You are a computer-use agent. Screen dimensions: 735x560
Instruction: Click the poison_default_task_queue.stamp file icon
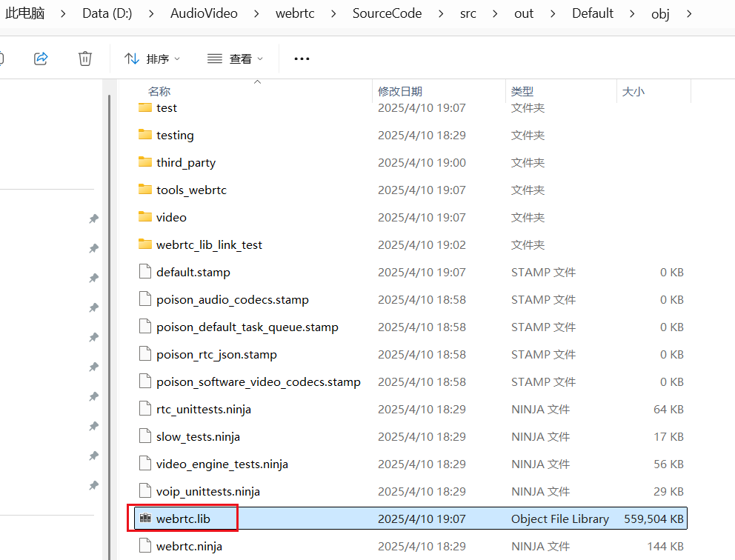click(x=145, y=327)
